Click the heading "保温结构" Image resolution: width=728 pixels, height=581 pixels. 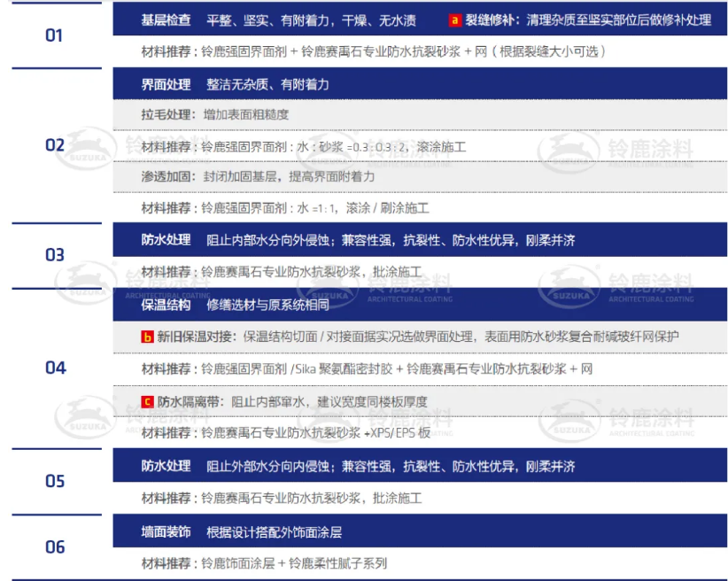(x=166, y=306)
